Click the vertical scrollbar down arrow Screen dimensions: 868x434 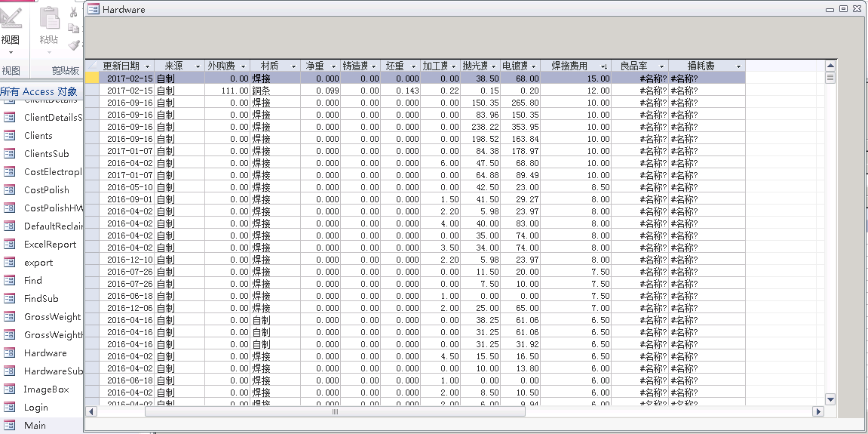[x=830, y=399]
